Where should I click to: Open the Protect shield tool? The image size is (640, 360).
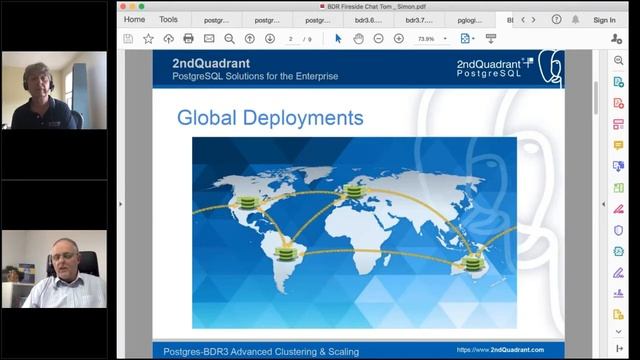pyautogui.click(x=618, y=230)
